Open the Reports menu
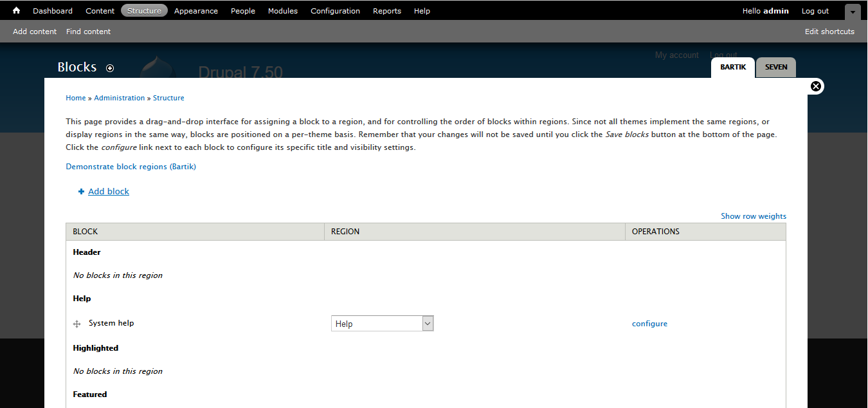 [387, 11]
